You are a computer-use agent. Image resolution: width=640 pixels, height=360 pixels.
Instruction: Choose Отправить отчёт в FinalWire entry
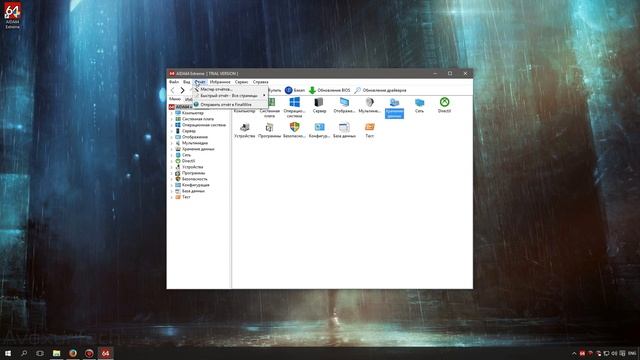point(230,104)
